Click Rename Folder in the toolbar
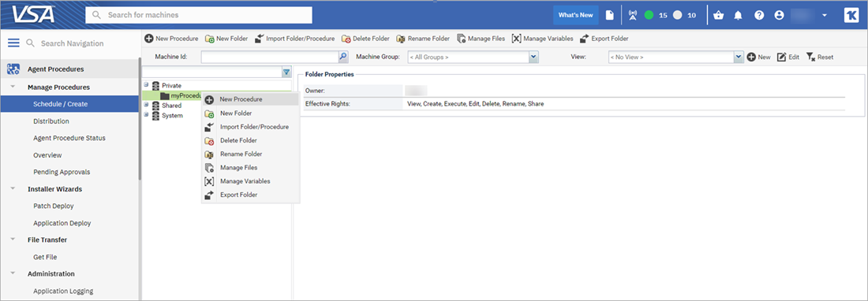The image size is (868, 301). coord(423,39)
